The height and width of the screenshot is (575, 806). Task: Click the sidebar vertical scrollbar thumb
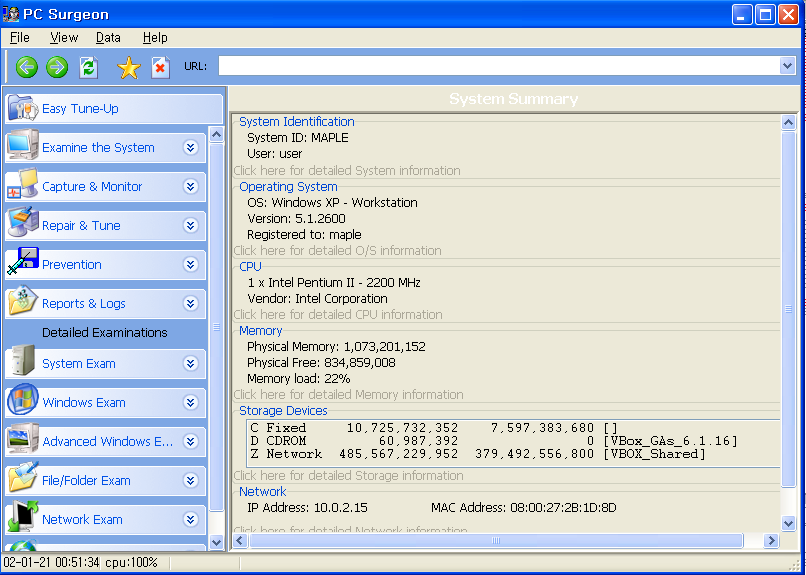(x=216, y=327)
